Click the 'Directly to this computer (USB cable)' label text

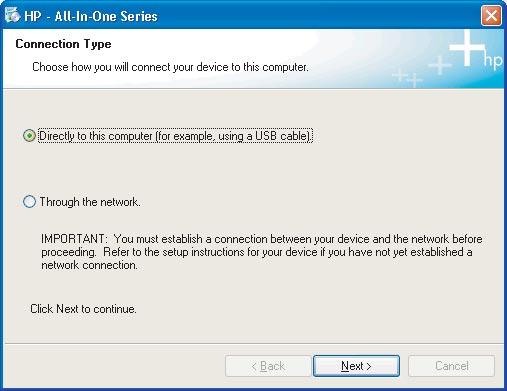(x=176, y=136)
